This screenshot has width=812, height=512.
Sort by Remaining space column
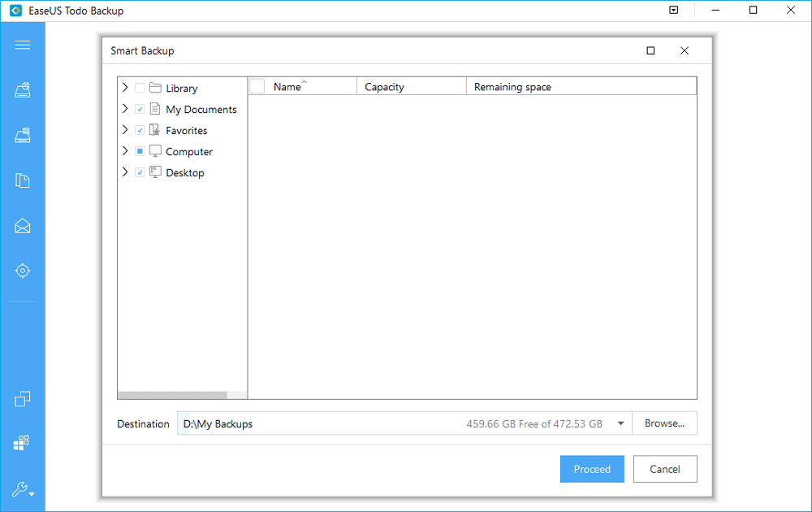tap(581, 86)
